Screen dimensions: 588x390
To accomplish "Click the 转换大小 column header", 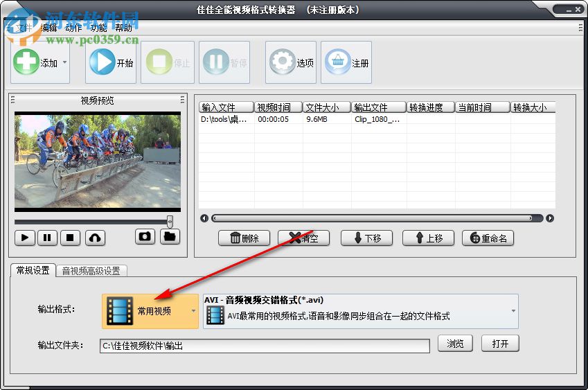I will (x=533, y=107).
